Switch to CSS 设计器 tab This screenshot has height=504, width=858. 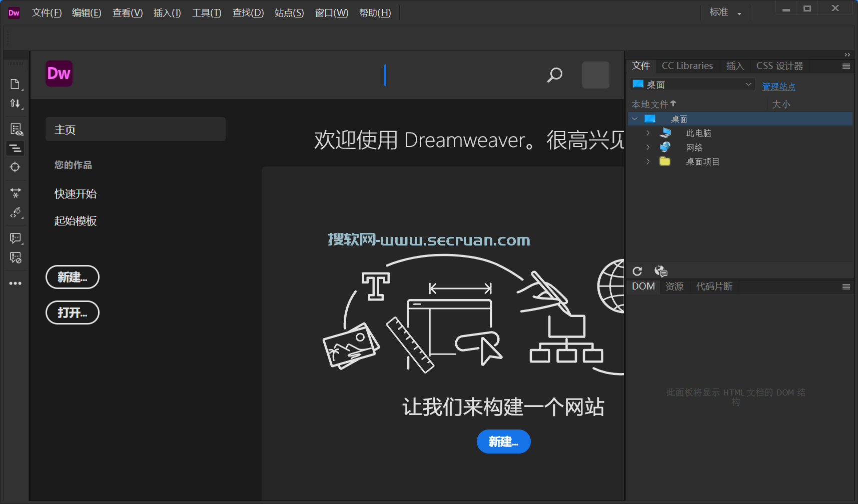pyautogui.click(x=779, y=66)
